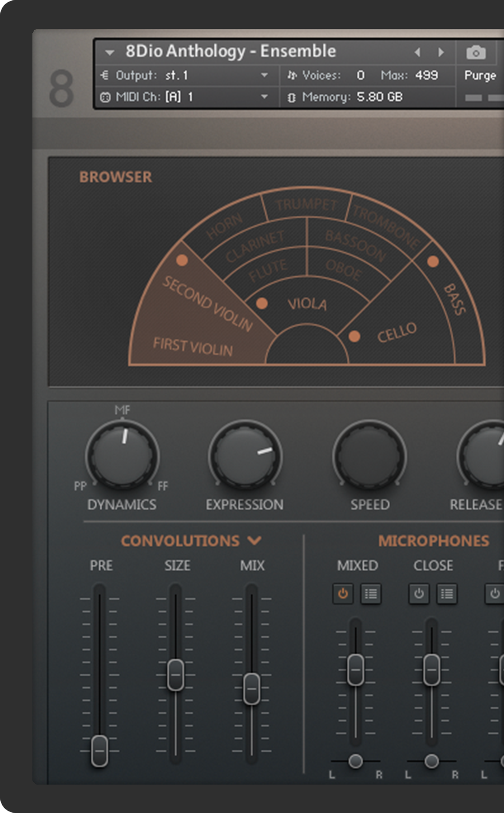Go to next instrument preset arrow

441,52
